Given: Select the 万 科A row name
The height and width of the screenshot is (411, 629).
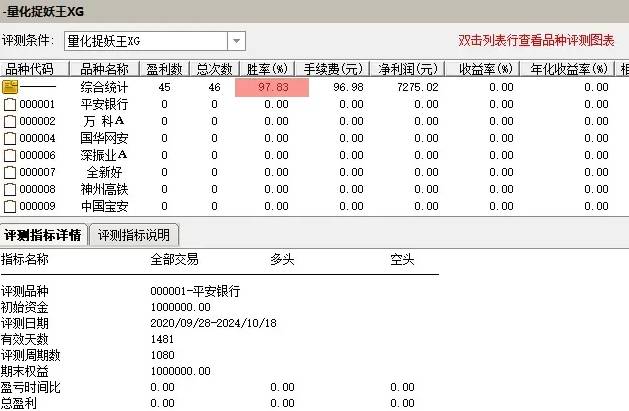Looking at the screenshot, I should tap(104, 121).
